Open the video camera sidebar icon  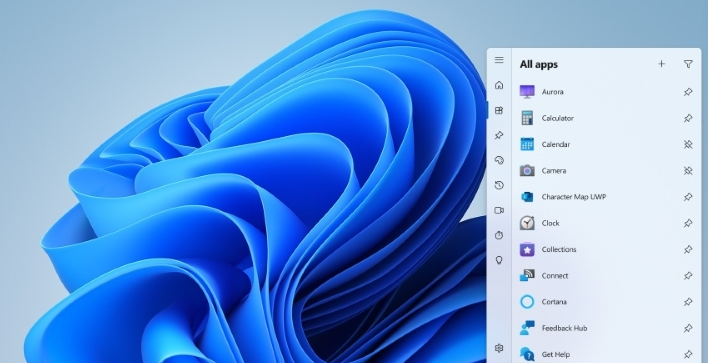point(499,210)
